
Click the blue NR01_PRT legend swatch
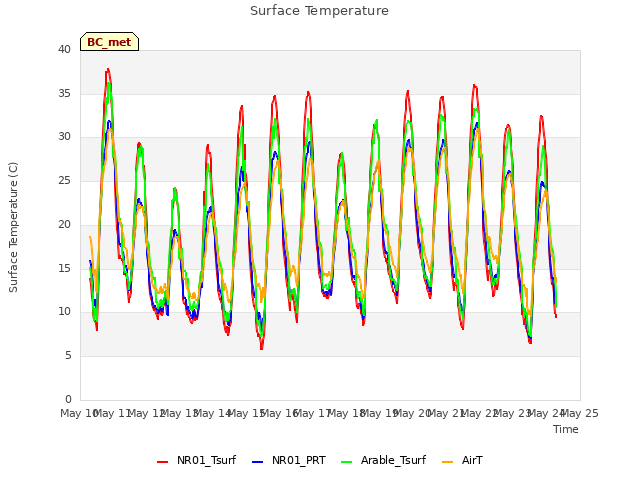(257, 462)
